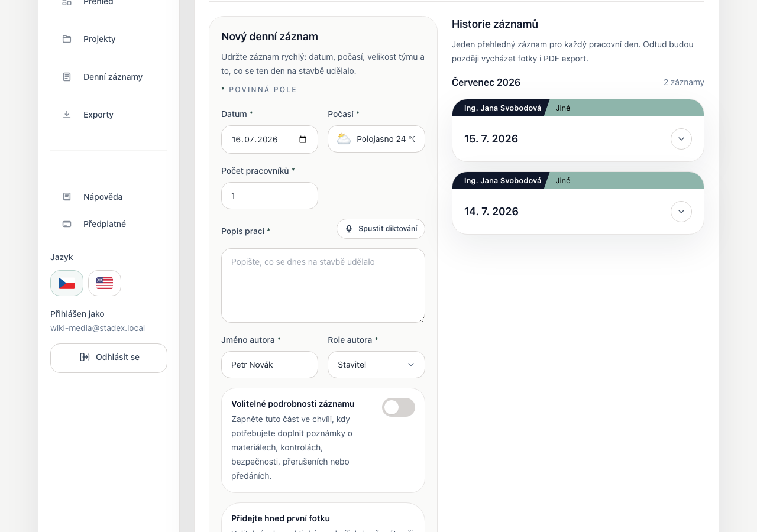Enable Volitelné podrobnosti záznamu switch
This screenshot has width=757, height=532.
click(399, 407)
